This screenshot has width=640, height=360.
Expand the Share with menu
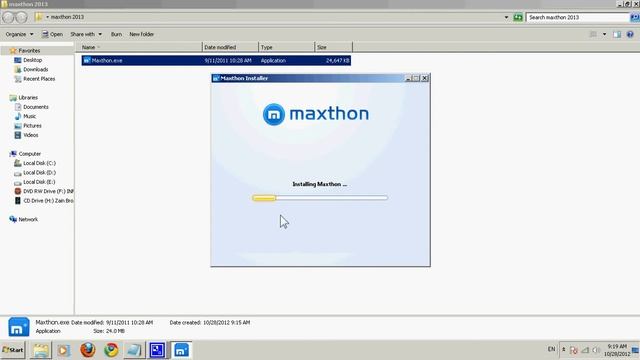click(x=86, y=34)
